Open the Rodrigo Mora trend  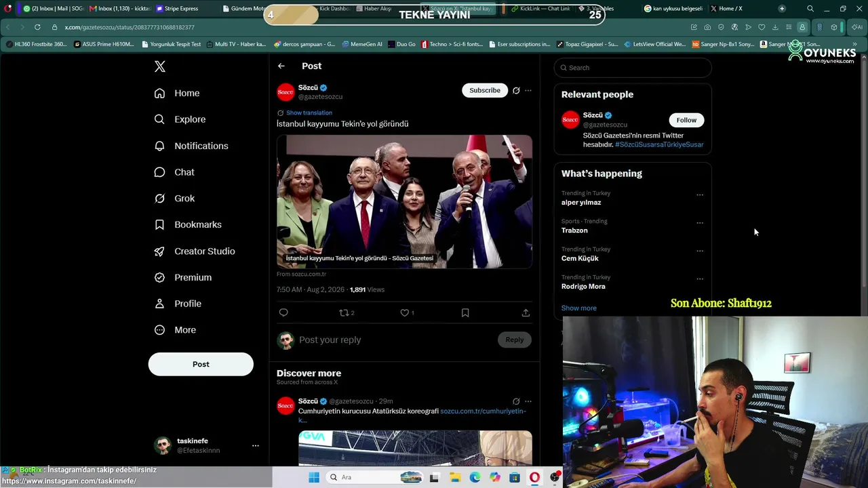pyautogui.click(x=583, y=286)
